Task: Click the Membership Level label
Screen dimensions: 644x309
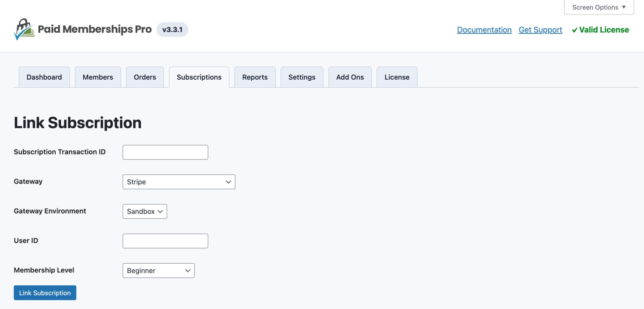Action: (44, 270)
